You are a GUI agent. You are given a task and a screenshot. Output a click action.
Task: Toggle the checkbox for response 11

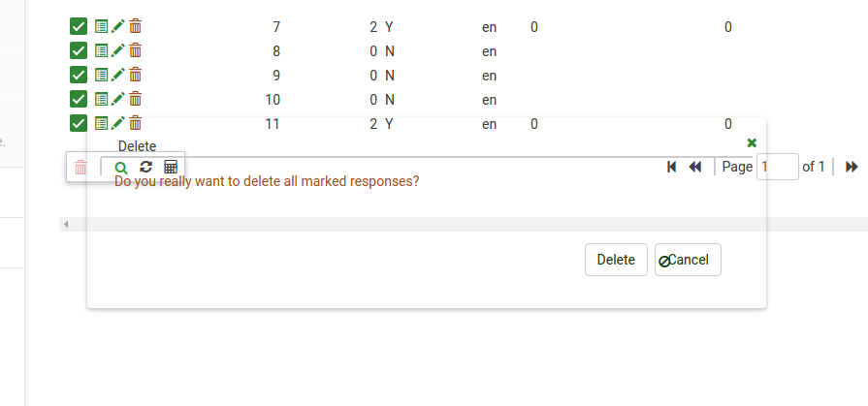(80, 123)
